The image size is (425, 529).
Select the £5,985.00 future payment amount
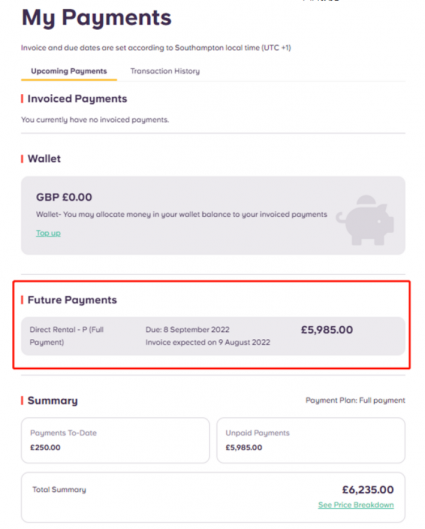click(x=327, y=330)
